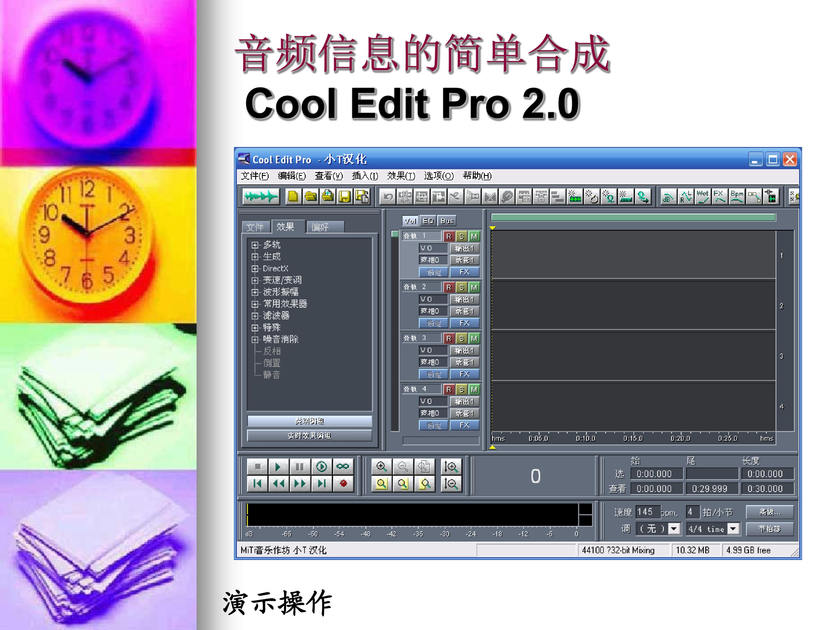Click the floppy disk Save toolbar icon
This screenshot has width=840, height=630.
[345, 196]
